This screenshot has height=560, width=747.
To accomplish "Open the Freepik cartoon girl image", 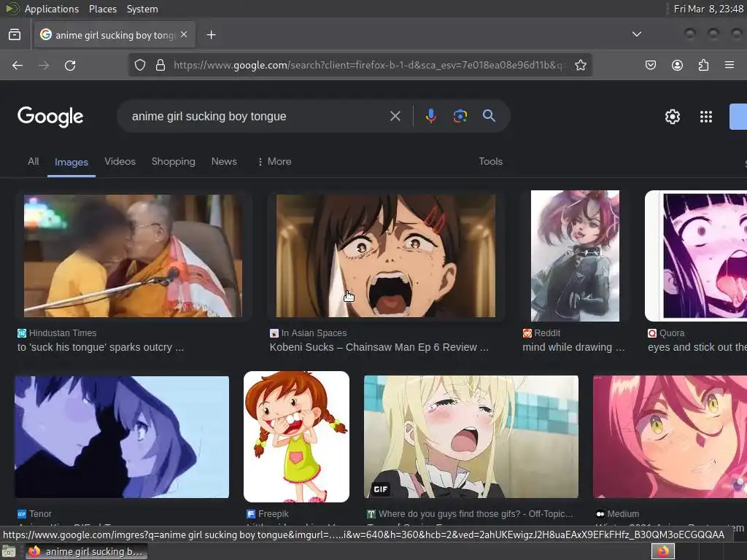I will point(296,437).
